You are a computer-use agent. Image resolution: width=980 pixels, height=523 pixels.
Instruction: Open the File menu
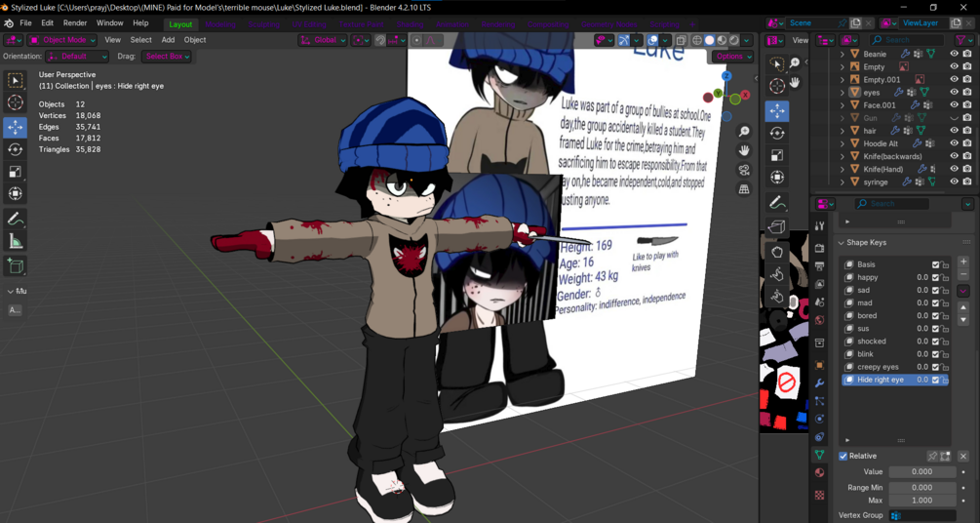[25, 23]
